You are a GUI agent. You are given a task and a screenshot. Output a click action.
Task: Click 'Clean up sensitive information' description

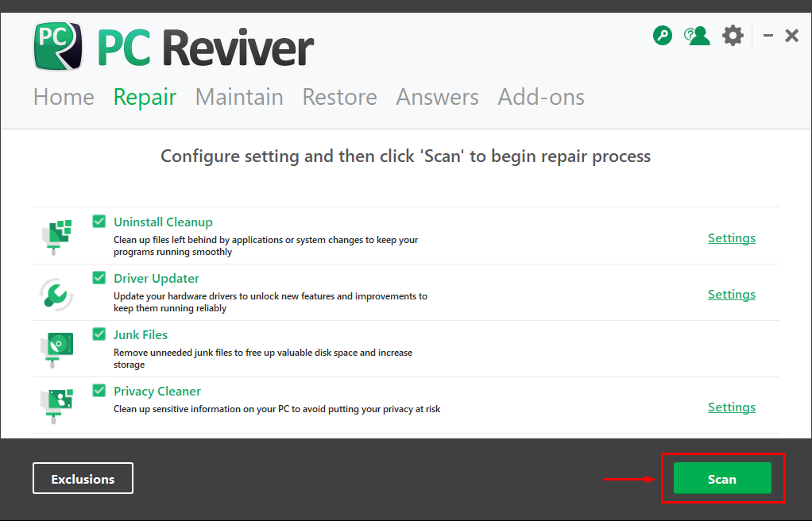(x=277, y=409)
